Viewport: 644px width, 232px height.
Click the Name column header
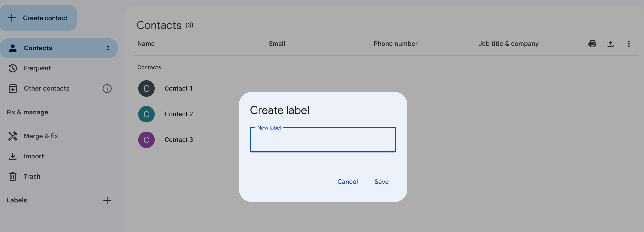click(x=146, y=44)
